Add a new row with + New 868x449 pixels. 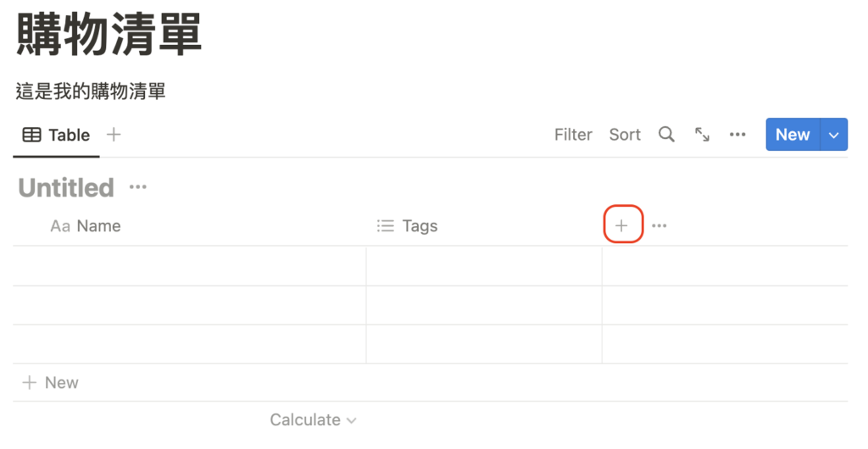pyautogui.click(x=51, y=383)
